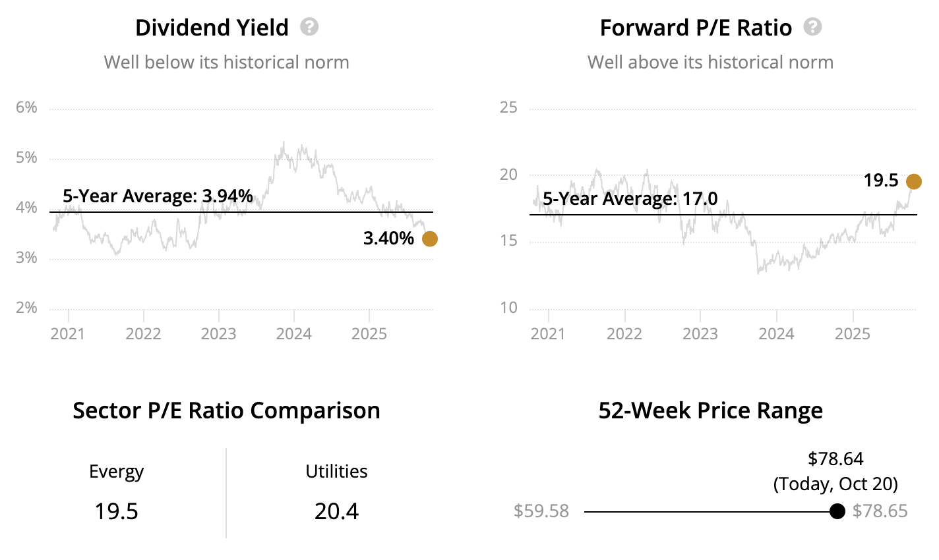This screenshot has height=560, width=939.
Task: Click the $78.64 today's price label
Action: [835, 459]
